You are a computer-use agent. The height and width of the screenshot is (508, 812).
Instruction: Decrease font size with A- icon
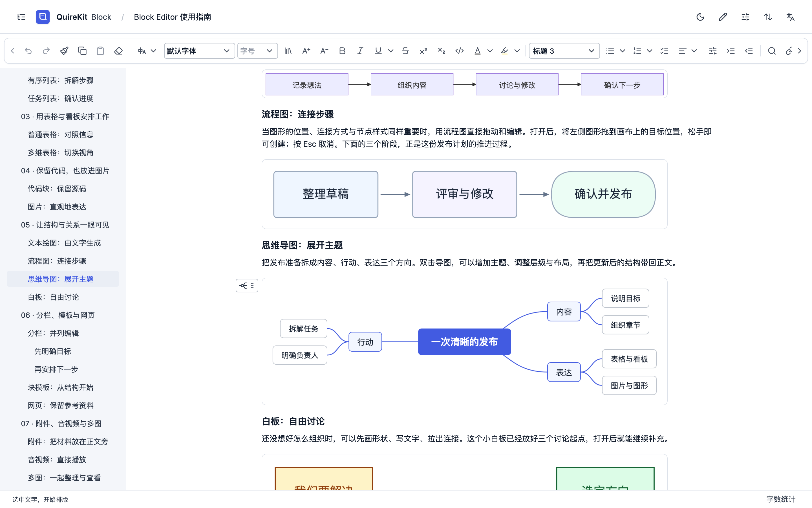(x=324, y=51)
